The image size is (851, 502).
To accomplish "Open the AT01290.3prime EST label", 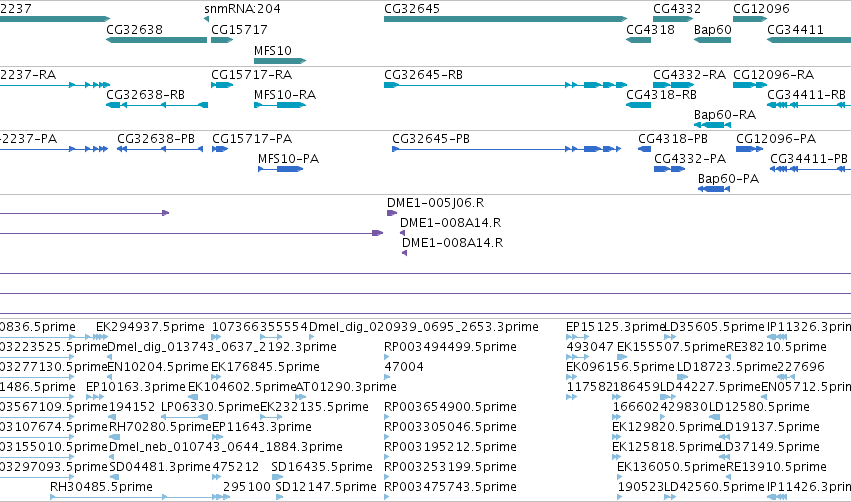I will (x=346, y=386).
